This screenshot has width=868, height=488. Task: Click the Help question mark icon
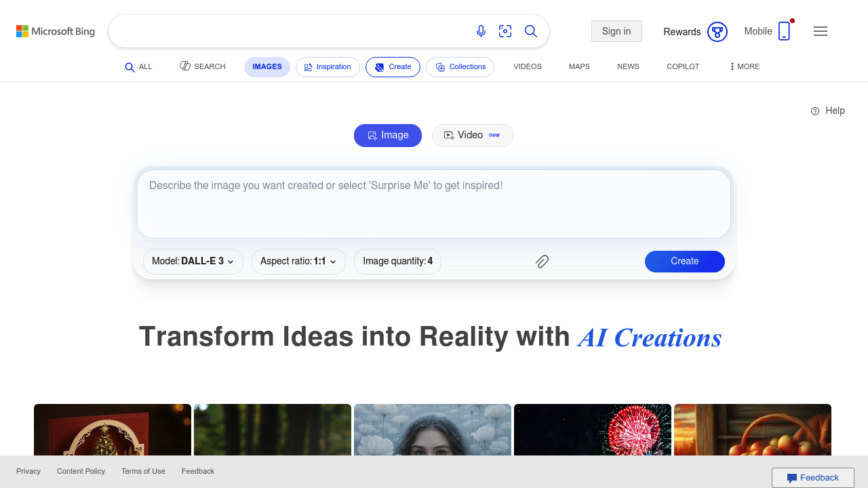(x=815, y=111)
